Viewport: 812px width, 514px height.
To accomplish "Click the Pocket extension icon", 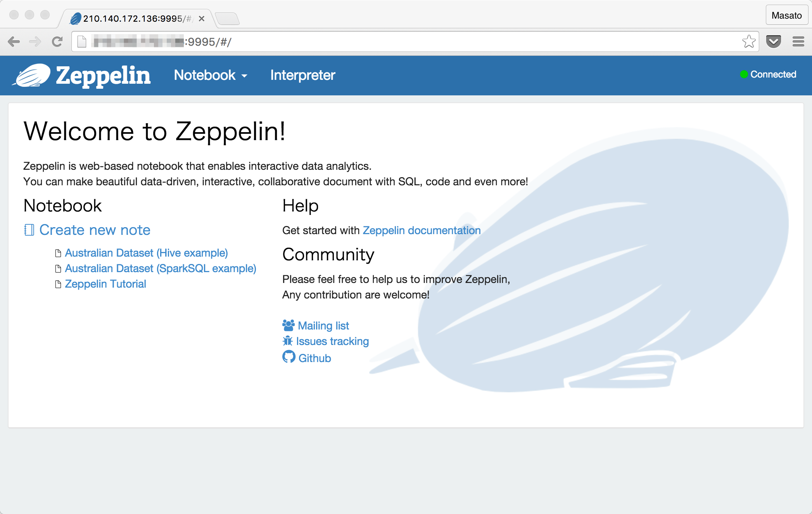I will (774, 41).
